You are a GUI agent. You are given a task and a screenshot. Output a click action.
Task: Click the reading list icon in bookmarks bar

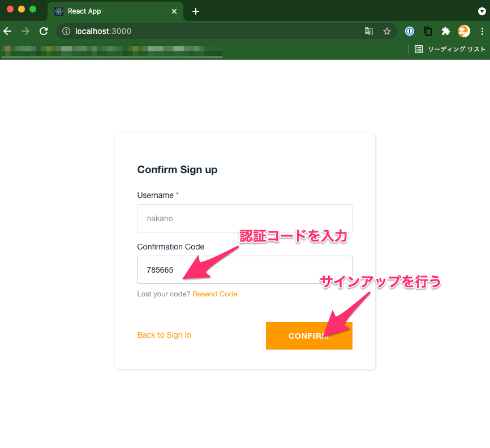point(418,49)
